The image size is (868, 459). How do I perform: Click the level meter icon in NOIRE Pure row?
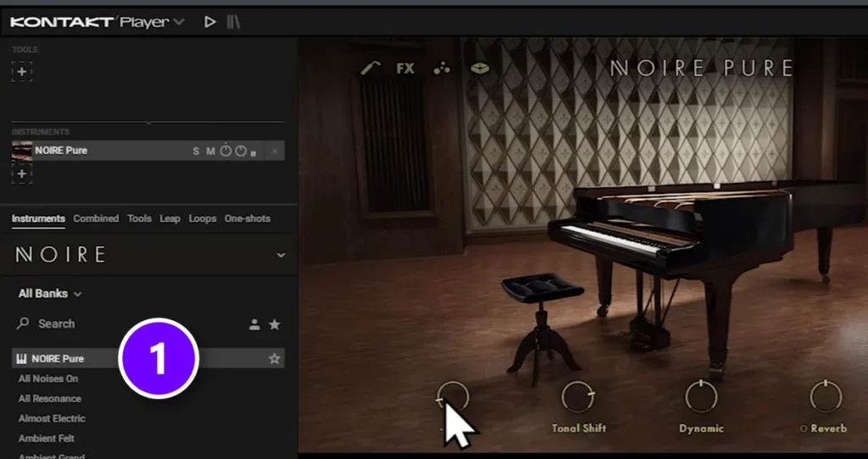tap(253, 152)
